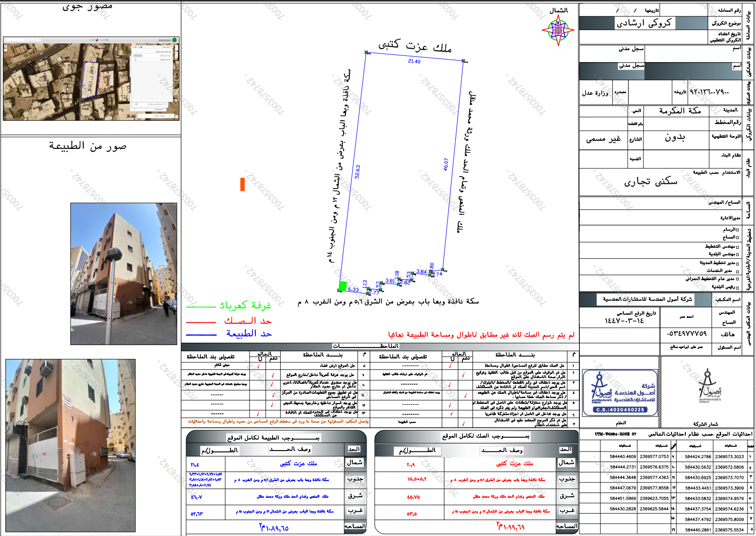Click the issuer value وزارة عدل

[x=595, y=93]
